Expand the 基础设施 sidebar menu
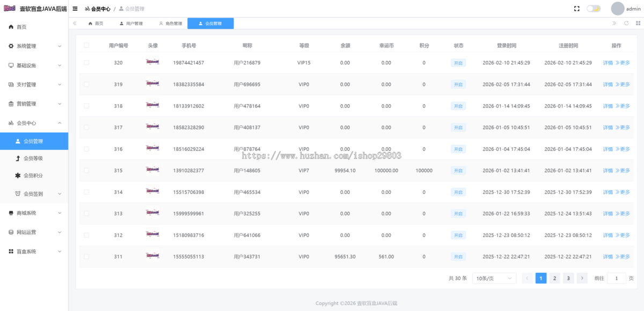 click(x=34, y=66)
